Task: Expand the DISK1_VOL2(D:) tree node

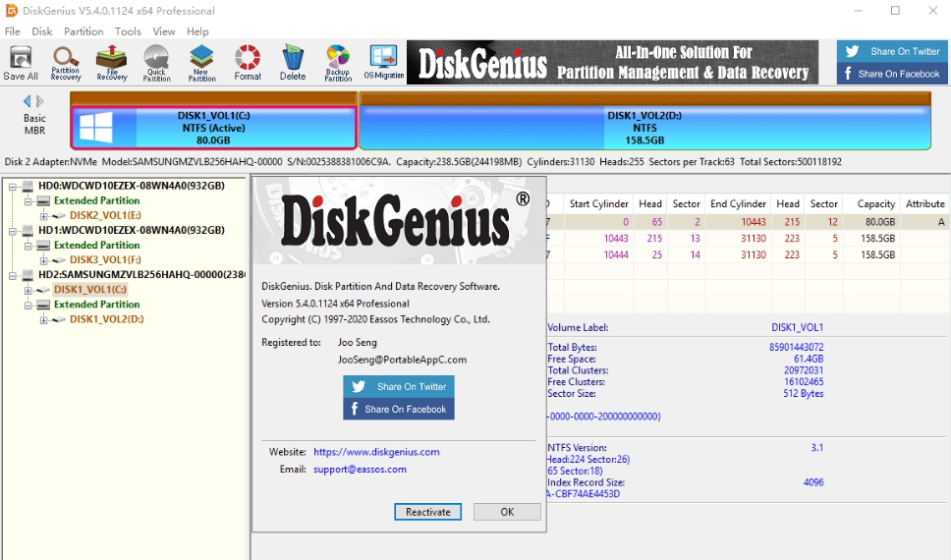Action: point(43,319)
